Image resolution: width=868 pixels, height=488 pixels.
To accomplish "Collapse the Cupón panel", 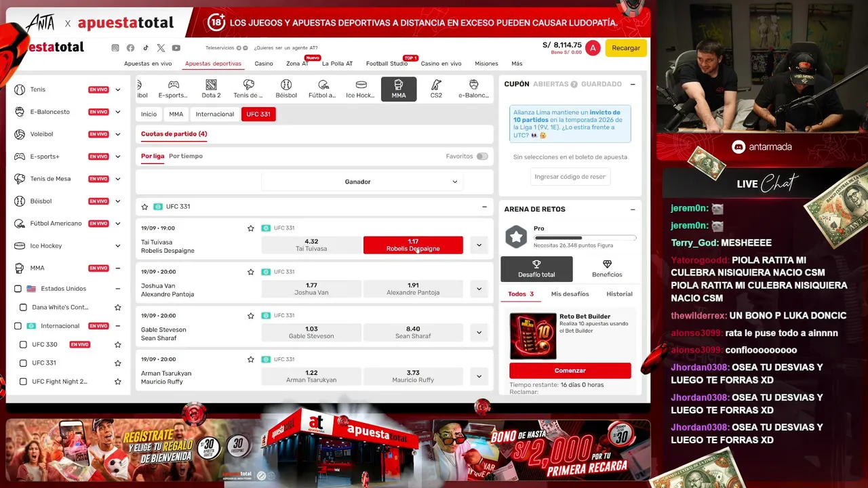I will tap(633, 84).
